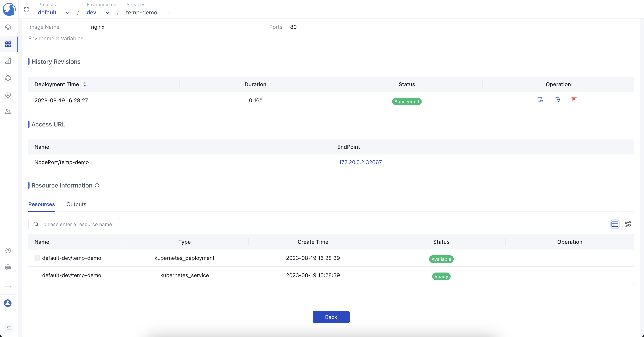
Task: Open the users management sidebar icon
Action: point(8,112)
